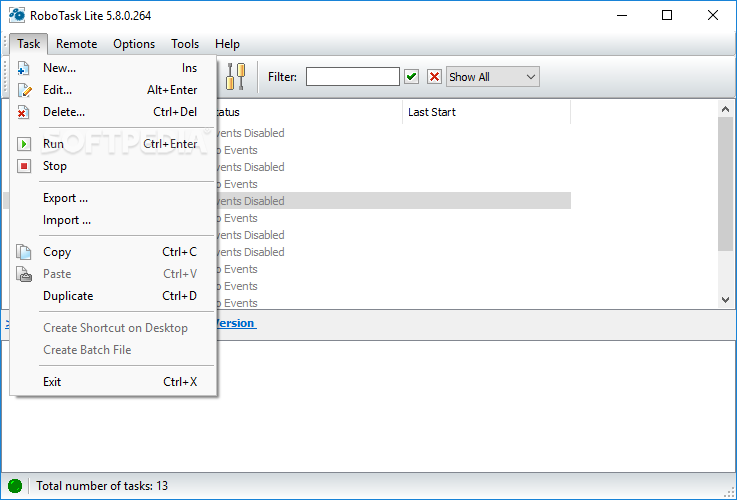Click the Edit pencil icon in menu
The height and width of the screenshot is (500, 737).
pyautogui.click(x=24, y=90)
